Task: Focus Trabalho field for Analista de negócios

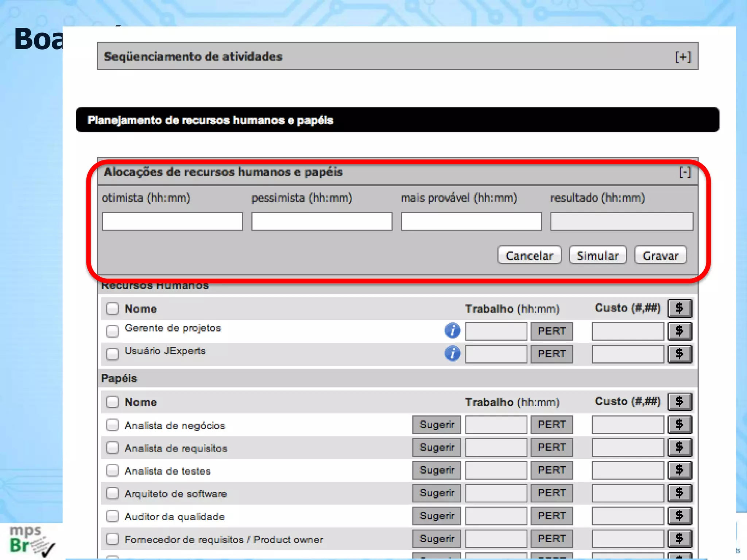Action: [496, 424]
